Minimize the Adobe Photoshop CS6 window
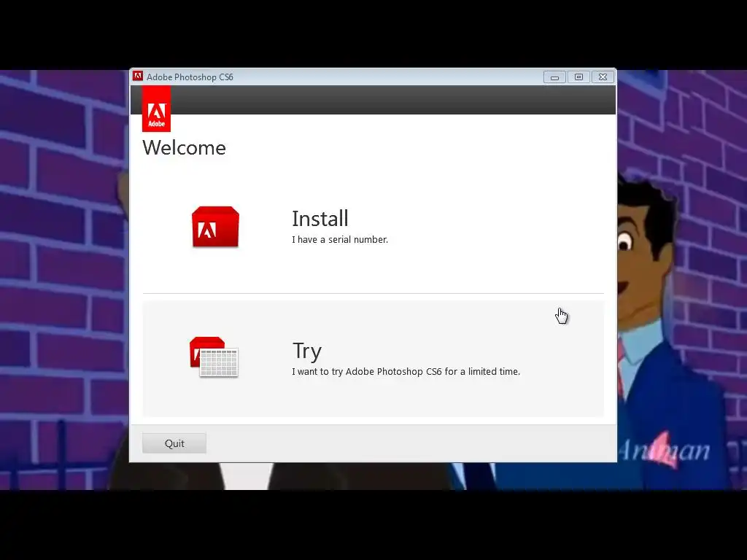Viewport: 747px width, 560px height. pos(554,77)
